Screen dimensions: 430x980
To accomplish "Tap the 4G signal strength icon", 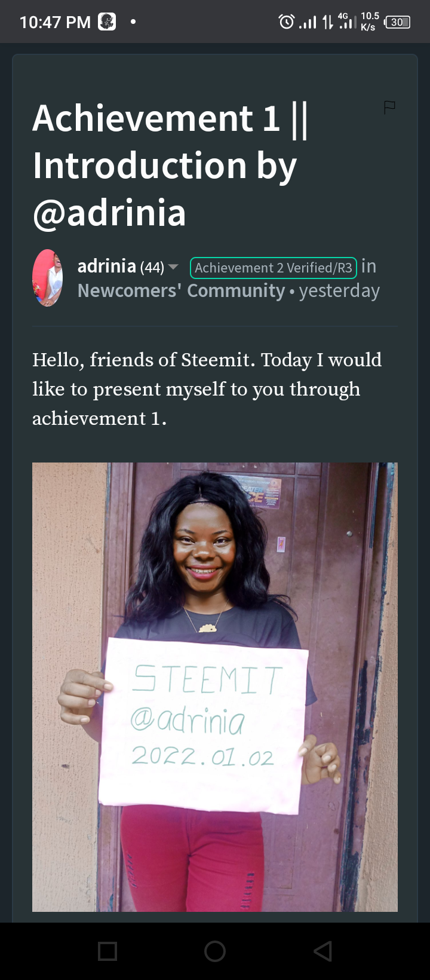I will click(x=347, y=22).
